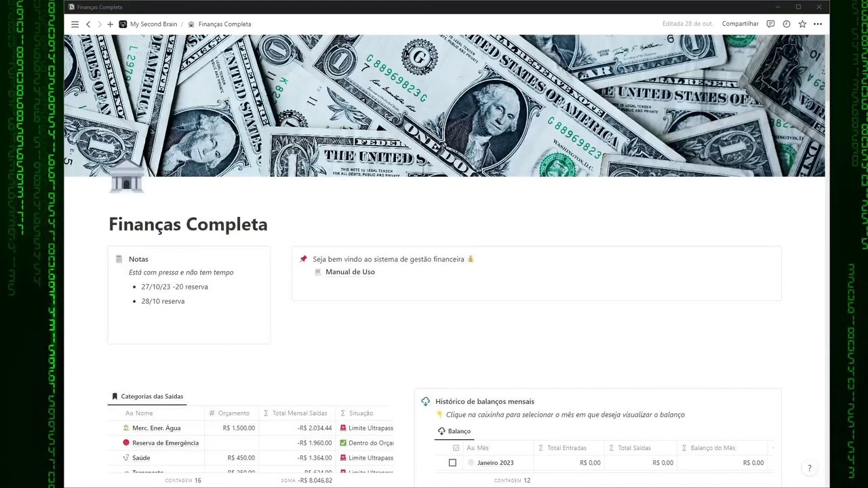
Task: Click the 28/10 reserva bullet
Action: (163, 301)
